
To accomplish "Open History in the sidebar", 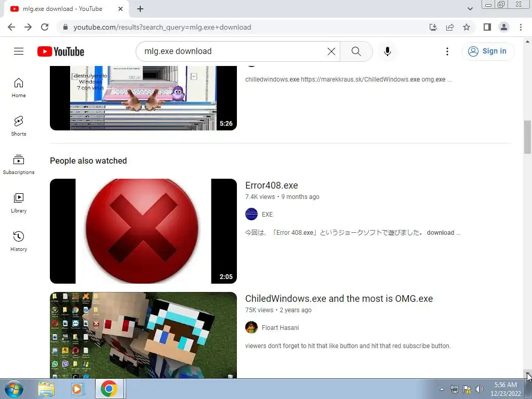I will point(19,241).
